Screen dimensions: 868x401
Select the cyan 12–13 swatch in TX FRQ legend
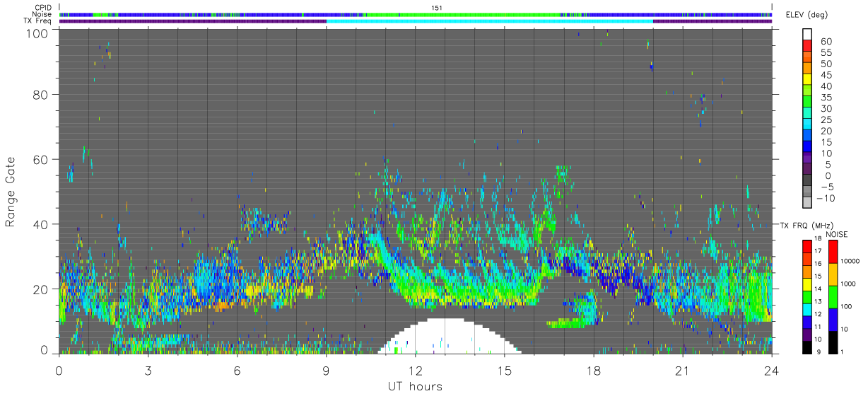point(808,309)
